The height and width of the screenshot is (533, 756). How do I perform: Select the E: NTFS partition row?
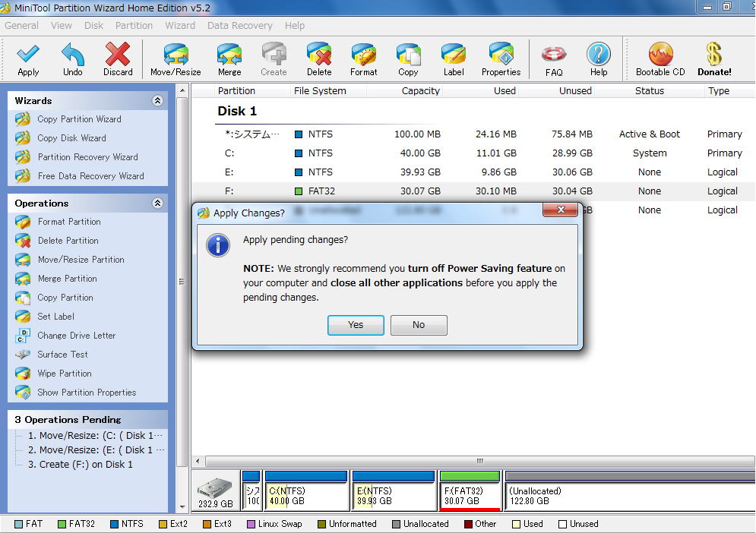coord(474,172)
